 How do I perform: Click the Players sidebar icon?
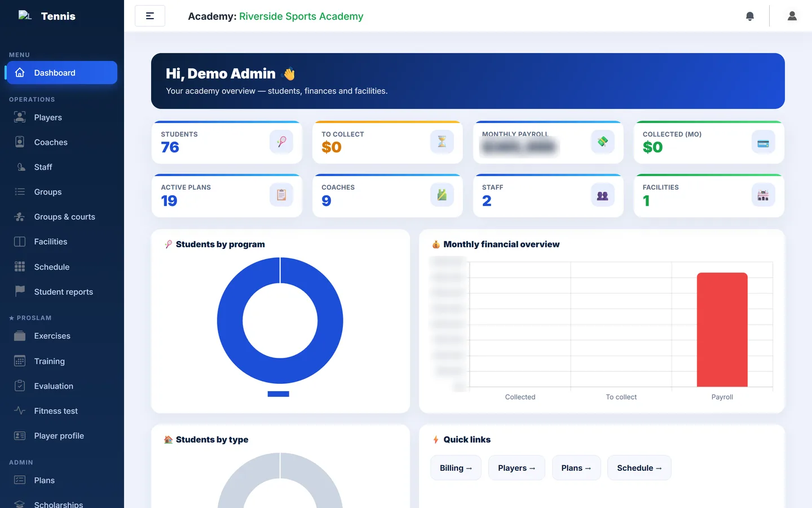tap(20, 117)
